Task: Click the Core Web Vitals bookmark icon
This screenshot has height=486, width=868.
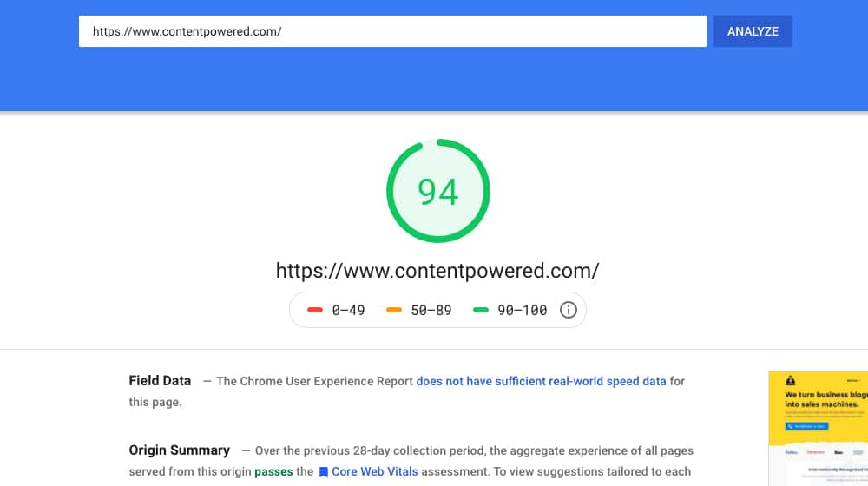Action: click(x=324, y=472)
